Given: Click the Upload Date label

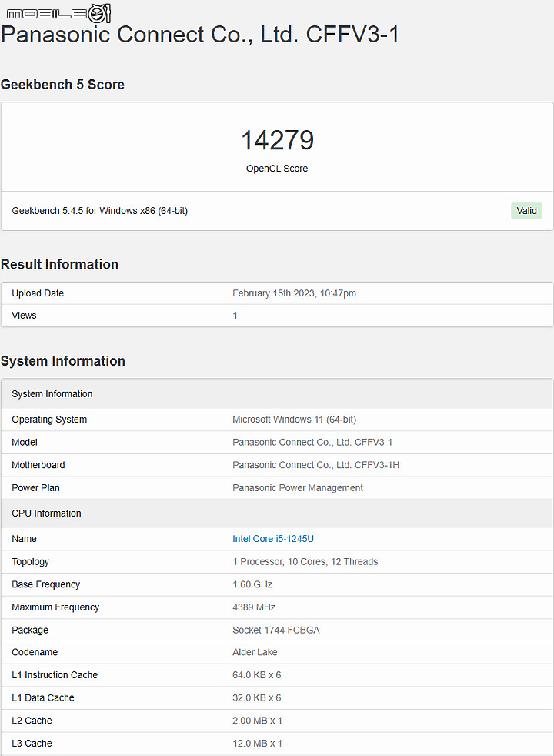Looking at the screenshot, I should tap(38, 293).
